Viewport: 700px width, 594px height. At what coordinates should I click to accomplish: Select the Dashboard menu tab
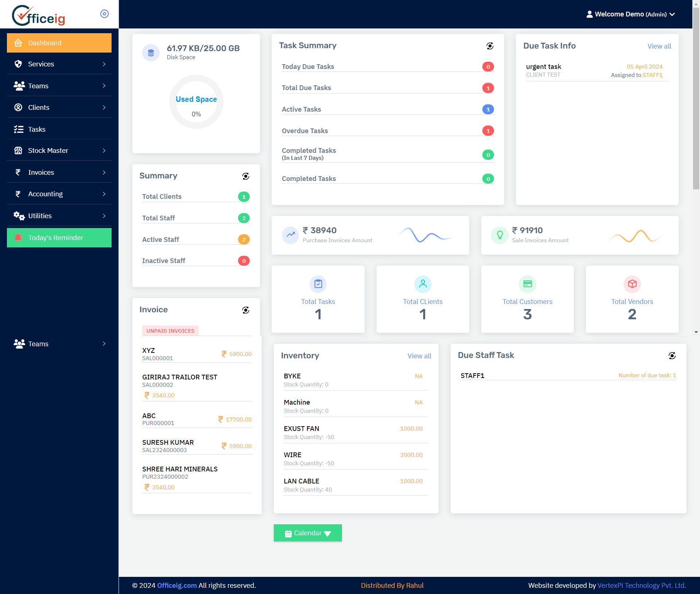(59, 42)
